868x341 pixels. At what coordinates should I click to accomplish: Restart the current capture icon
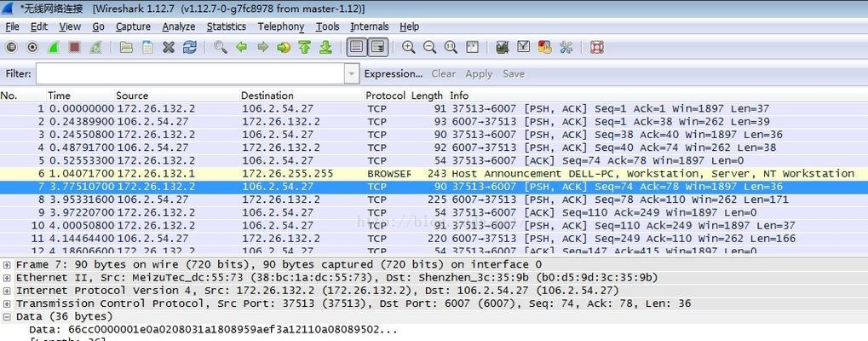pos(95,48)
